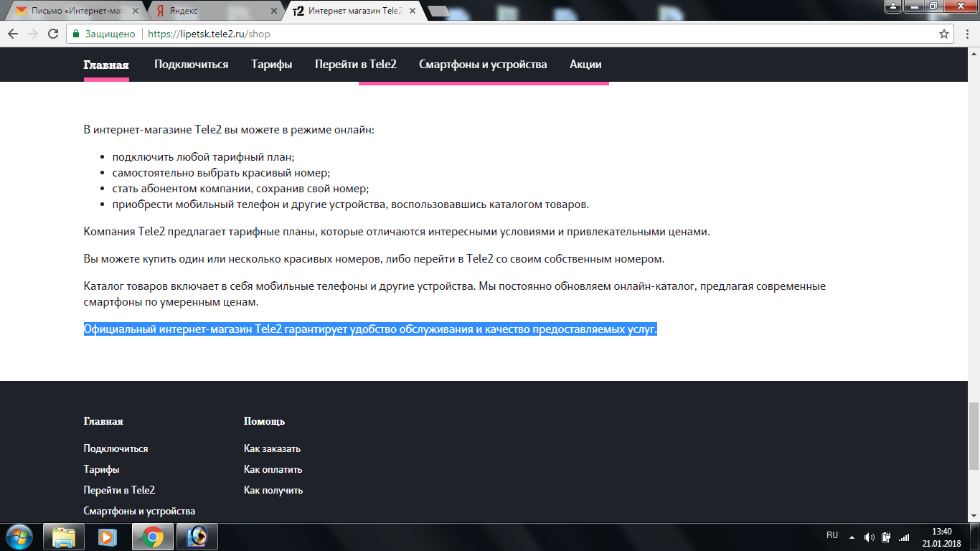This screenshot has height=551, width=980.
Task: Click scrollbar down arrow
Action: point(974,517)
